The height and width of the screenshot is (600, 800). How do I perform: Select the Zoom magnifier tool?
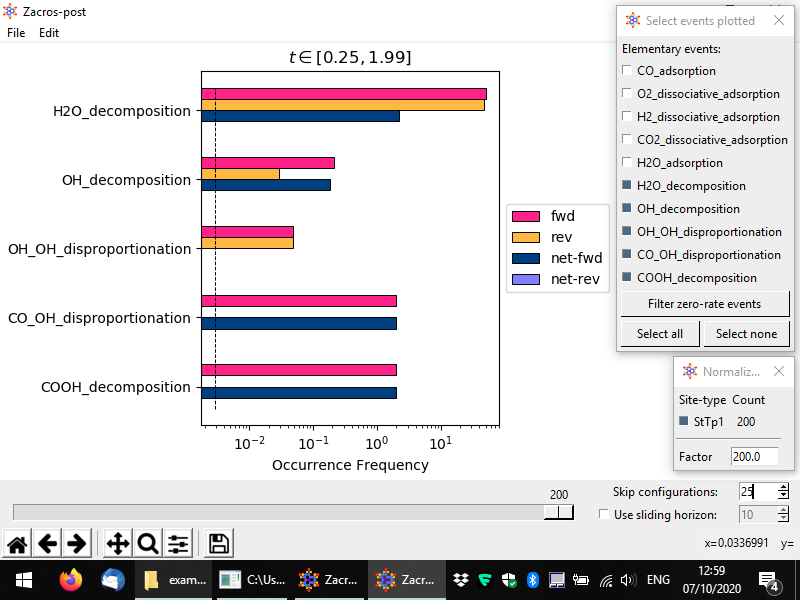pos(148,544)
